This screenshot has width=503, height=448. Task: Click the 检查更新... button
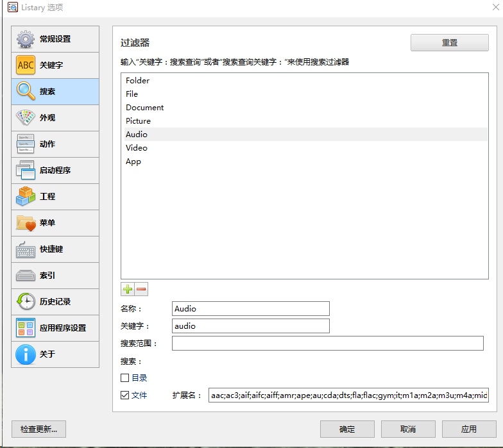[x=38, y=429]
